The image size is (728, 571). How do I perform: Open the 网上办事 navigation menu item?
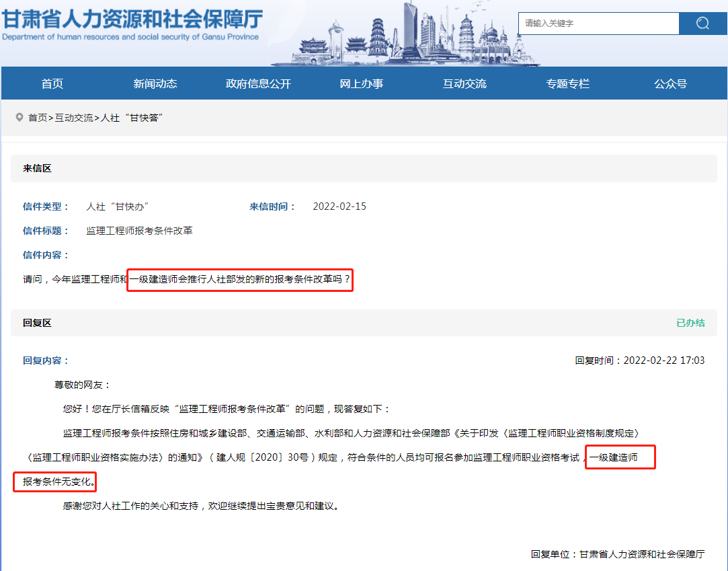pos(361,83)
